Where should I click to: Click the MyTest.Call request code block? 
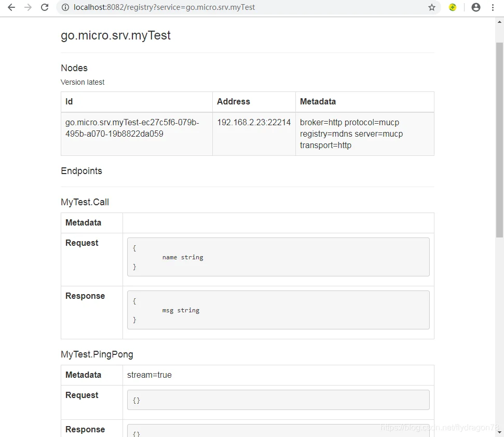278,257
